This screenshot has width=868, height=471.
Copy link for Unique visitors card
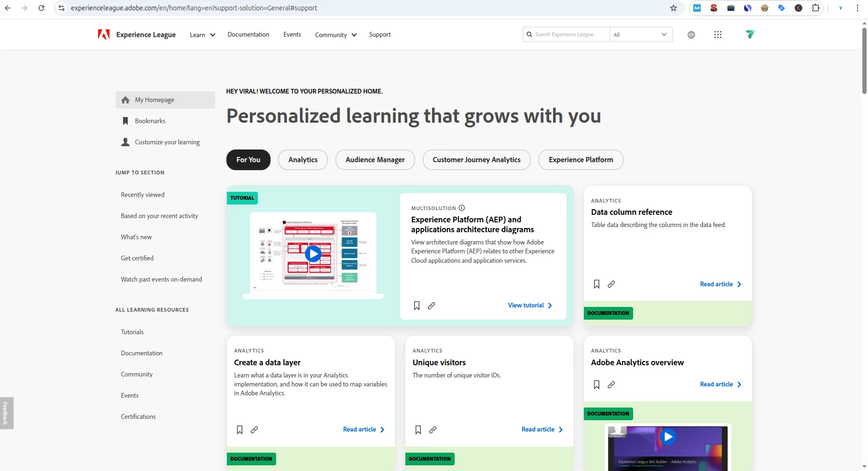point(433,430)
